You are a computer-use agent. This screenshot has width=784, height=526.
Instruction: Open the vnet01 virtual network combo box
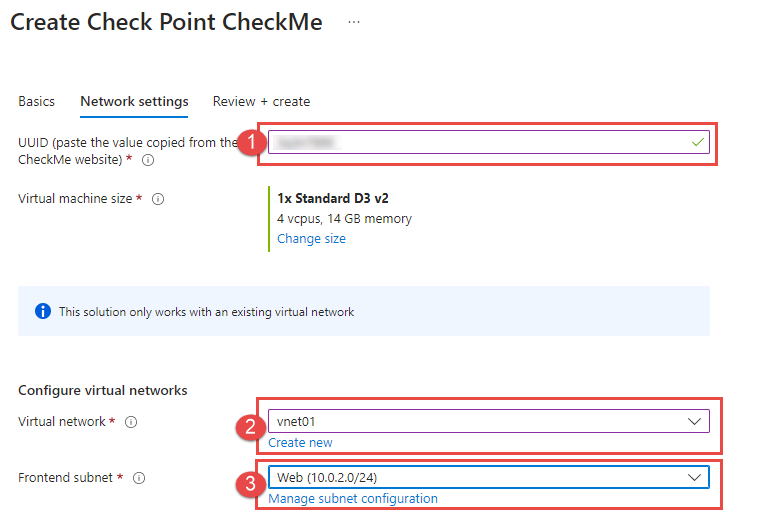489,422
